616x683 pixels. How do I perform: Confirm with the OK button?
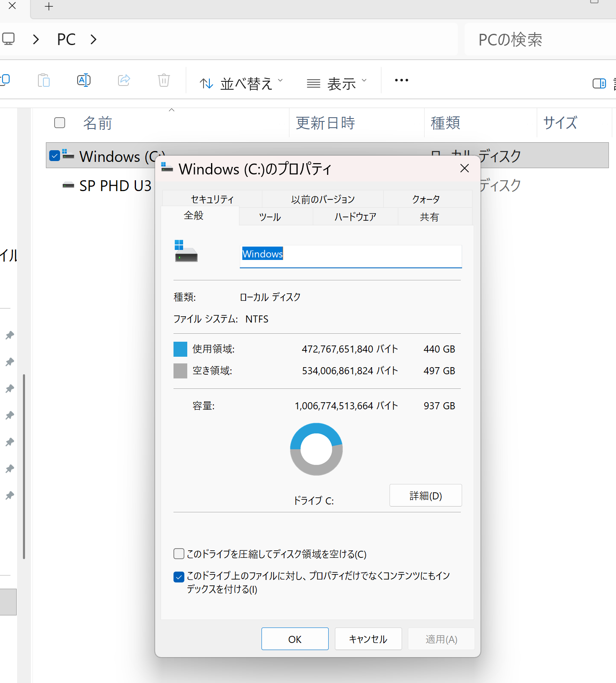(x=295, y=639)
